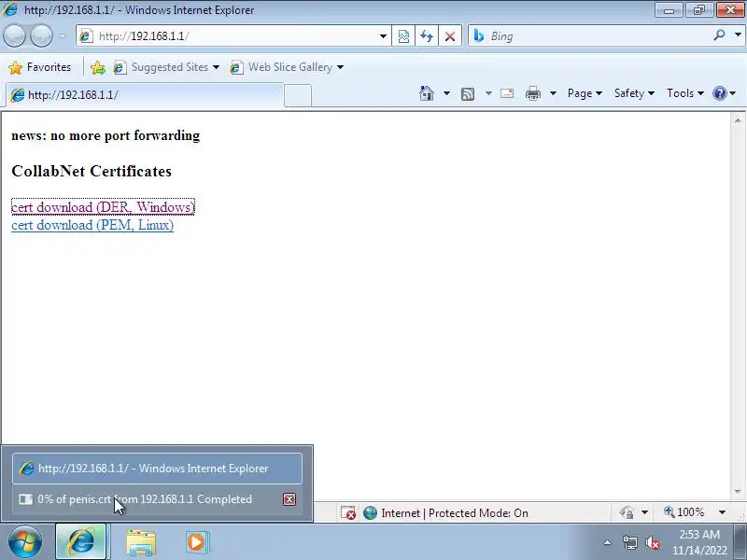This screenshot has height=560, width=747.
Task: Click the Home page icon
Action: (427, 93)
